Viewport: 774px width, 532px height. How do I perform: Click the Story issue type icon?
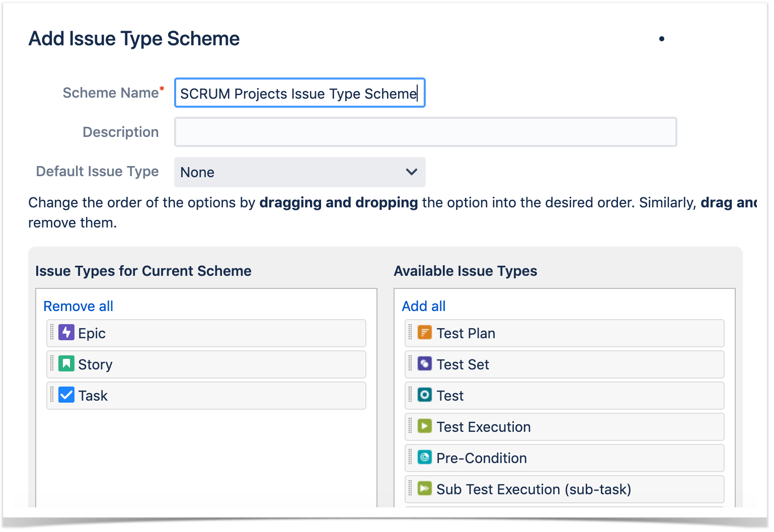tap(66, 364)
